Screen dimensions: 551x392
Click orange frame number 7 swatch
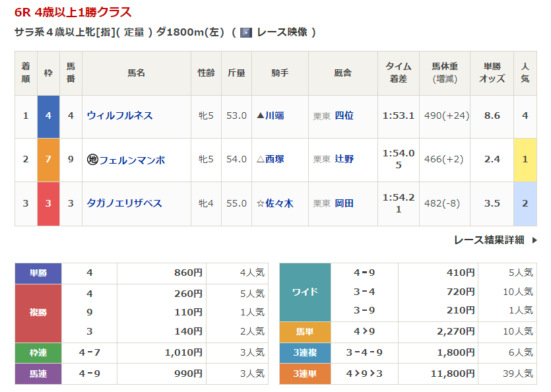click(x=48, y=160)
